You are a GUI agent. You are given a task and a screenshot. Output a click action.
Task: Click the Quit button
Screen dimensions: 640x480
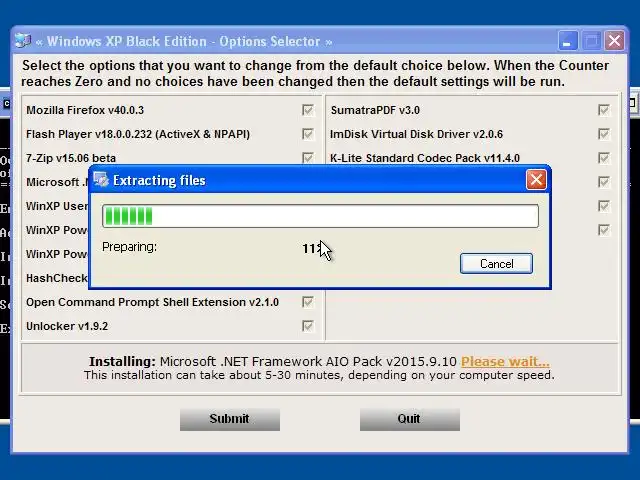pyautogui.click(x=410, y=419)
